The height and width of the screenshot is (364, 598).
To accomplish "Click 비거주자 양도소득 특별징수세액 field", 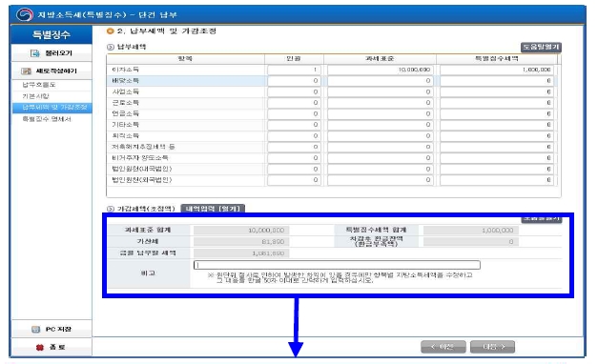I will point(497,158).
